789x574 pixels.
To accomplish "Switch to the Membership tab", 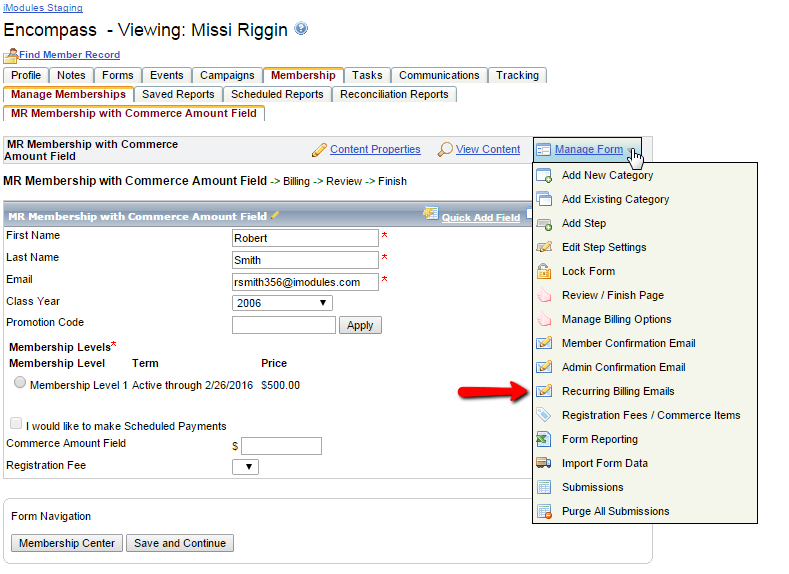I will pyautogui.click(x=303, y=75).
